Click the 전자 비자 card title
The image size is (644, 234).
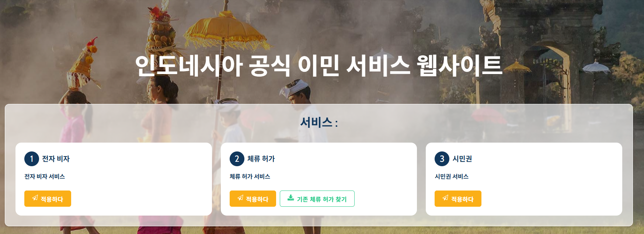pos(56,159)
